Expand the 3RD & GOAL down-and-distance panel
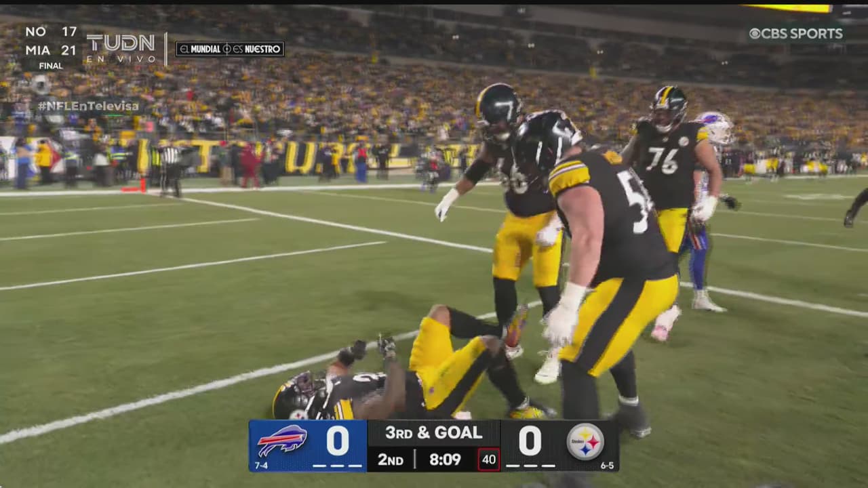 (x=434, y=432)
